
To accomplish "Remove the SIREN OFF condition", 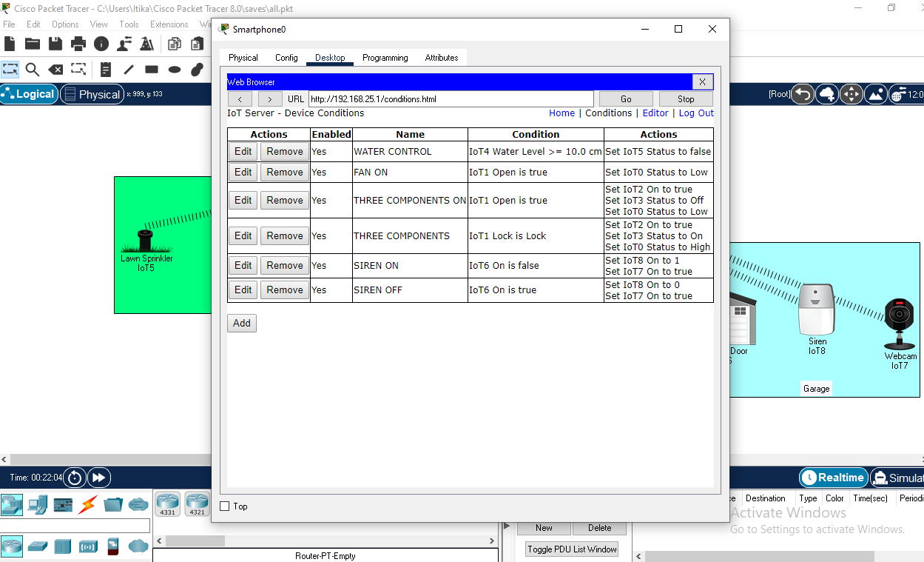I will [285, 290].
